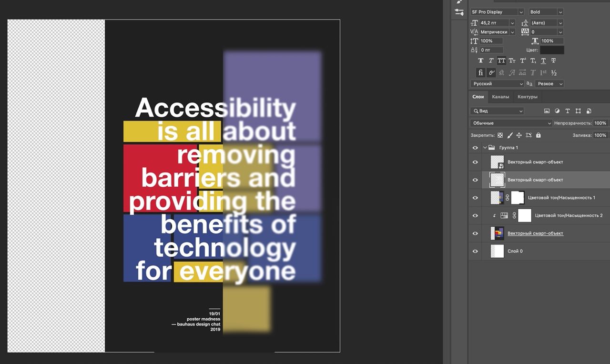Select mask thumbnail of Цветовой тон/Насыщенность 1
610x364 pixels.
click(518, 198)
